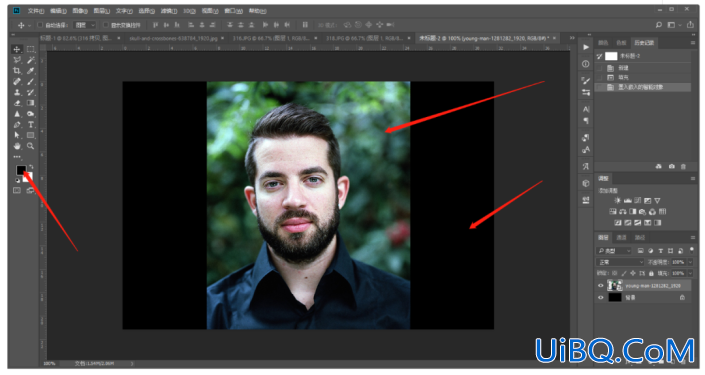Select the Brush tool
This screenshot has width=705, height=375.
coord(31,81)
